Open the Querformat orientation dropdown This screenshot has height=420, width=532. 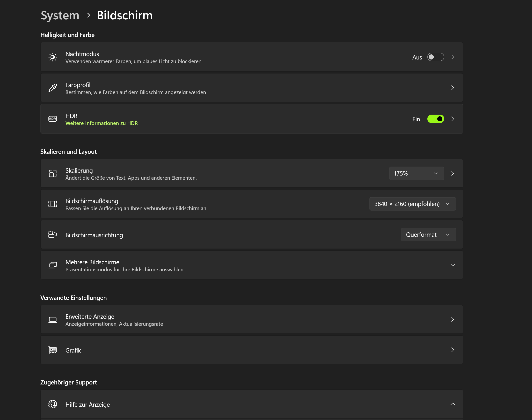[x=428, y=235]
